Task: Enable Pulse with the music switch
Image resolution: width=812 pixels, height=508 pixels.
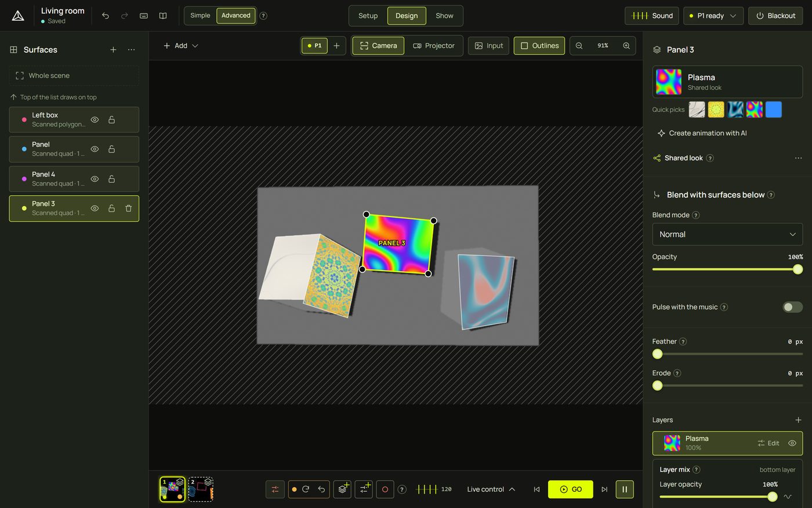Action: 792,307
